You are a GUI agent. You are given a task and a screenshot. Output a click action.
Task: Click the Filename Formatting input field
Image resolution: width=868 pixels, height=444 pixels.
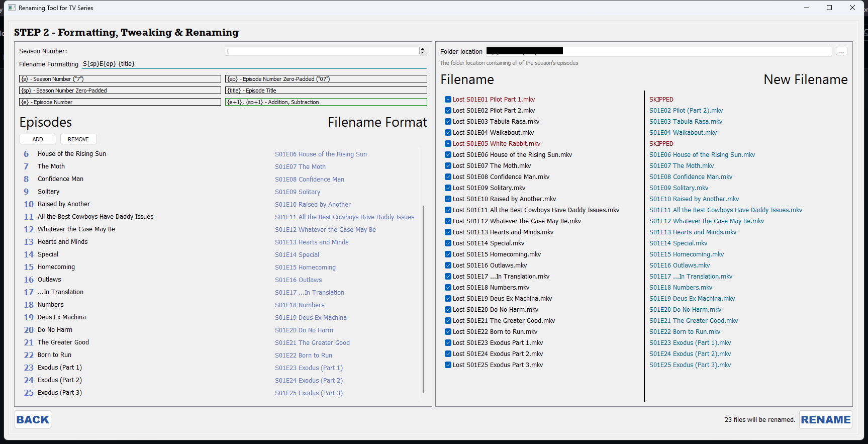coord(254,64)
